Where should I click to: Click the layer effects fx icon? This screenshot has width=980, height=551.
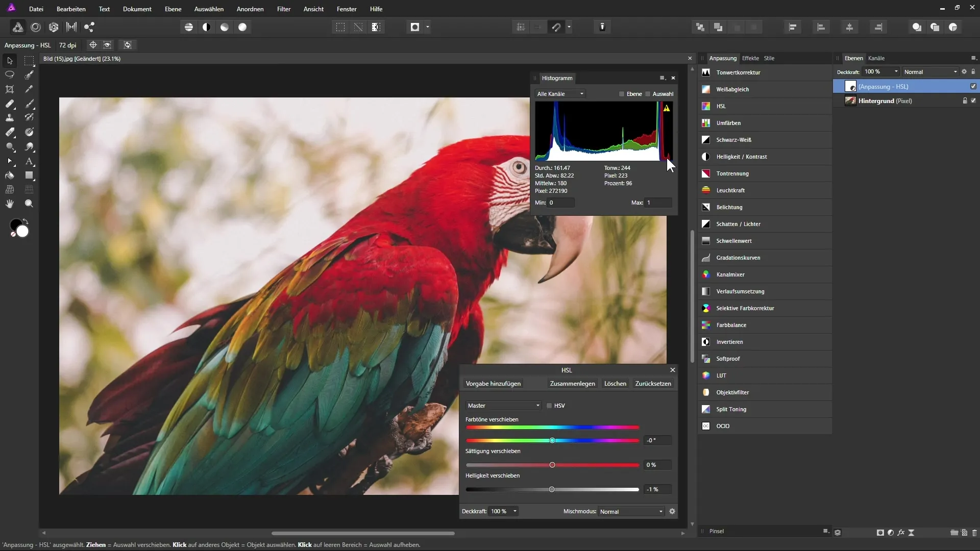pos(901,532)
